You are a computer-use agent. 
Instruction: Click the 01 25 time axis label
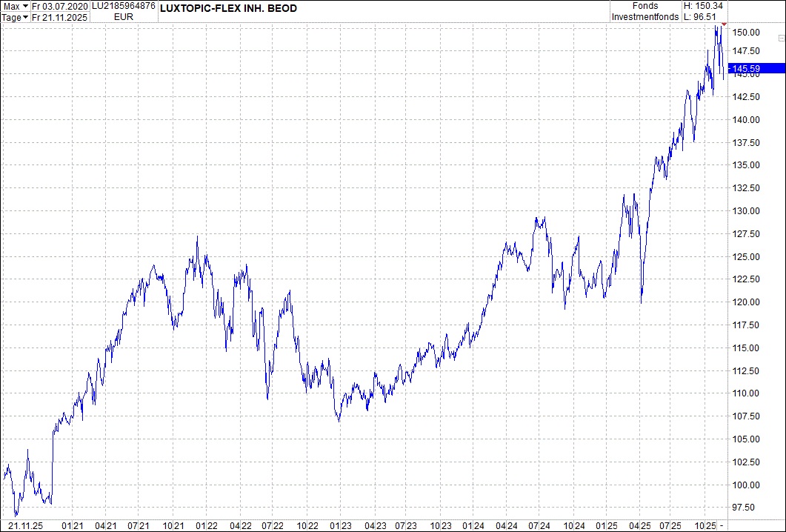click(x=606, y=526)
